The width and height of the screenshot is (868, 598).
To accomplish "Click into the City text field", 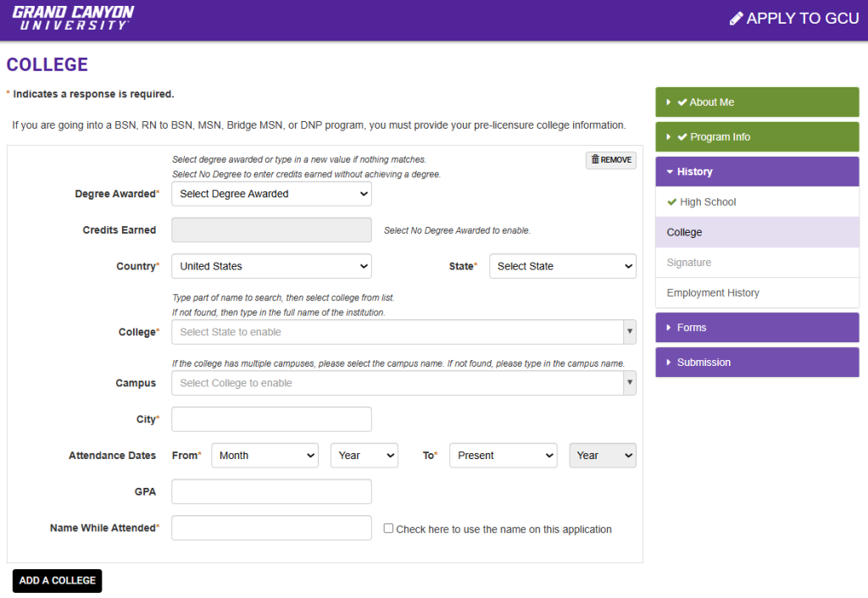I will (271, 419).
